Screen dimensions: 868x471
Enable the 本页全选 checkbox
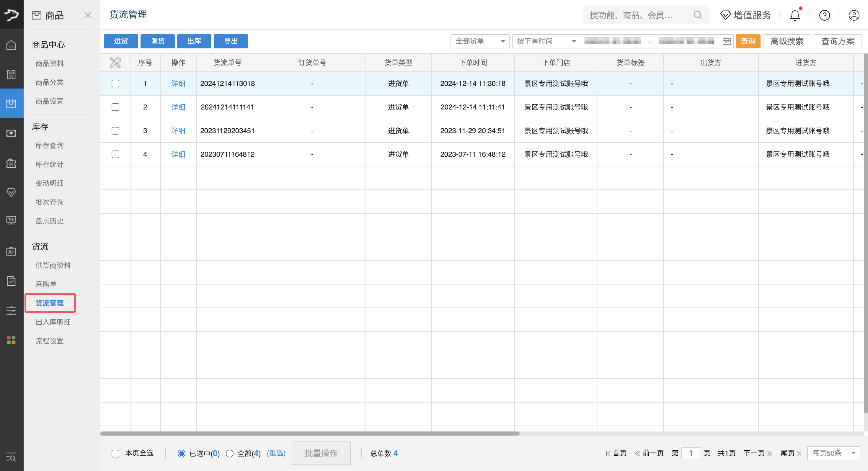115,454
